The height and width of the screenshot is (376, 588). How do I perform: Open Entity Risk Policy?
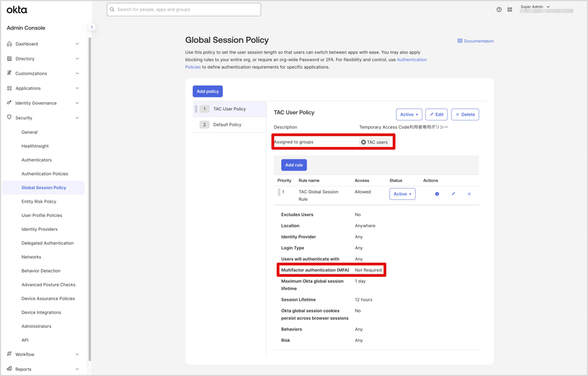tap(39, 202)
